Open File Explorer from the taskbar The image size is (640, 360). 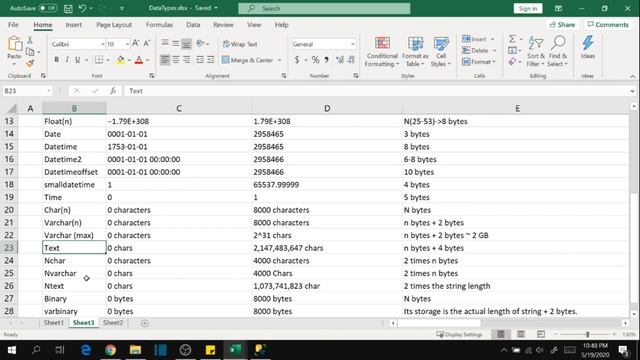pos(135,350)
